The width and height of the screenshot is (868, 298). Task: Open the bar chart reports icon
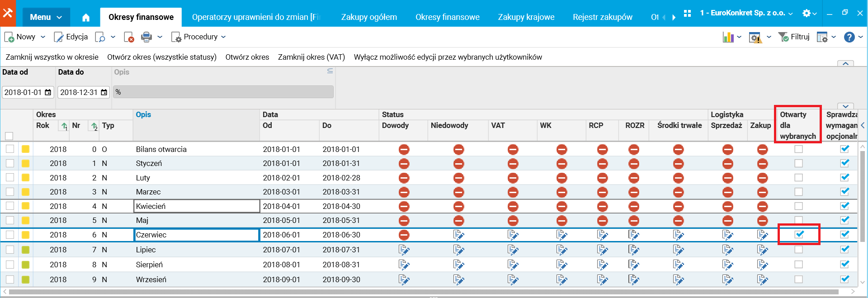point(728,37)
